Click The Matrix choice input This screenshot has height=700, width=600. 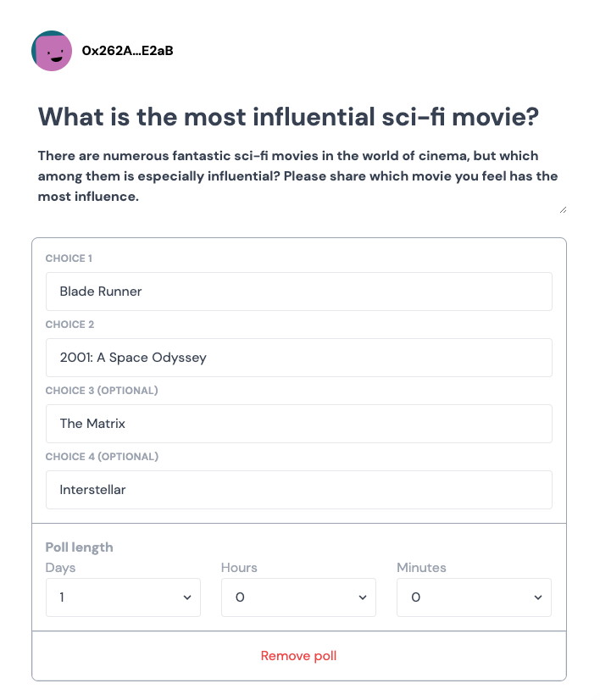point(298,424)
